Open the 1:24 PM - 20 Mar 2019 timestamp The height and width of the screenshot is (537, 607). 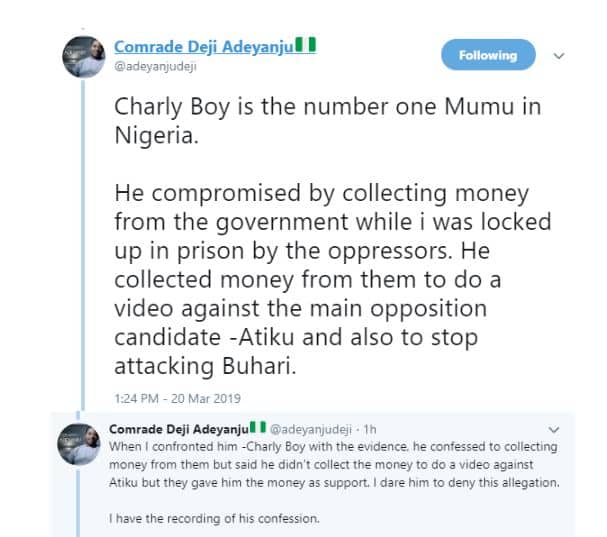coord(170,397)
